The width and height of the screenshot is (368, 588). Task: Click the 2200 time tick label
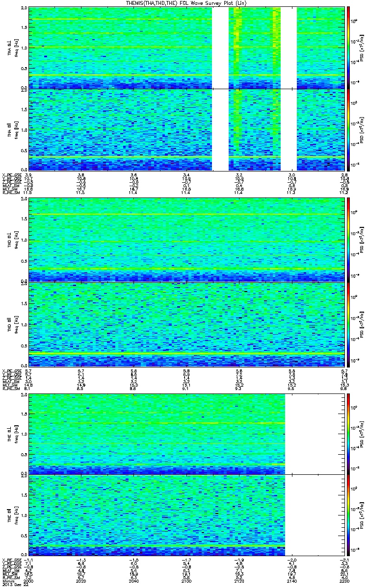tap(344, 581)
